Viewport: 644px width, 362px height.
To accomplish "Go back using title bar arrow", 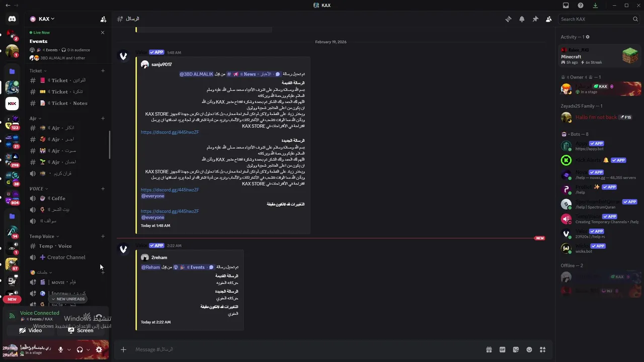I will 8,6.
